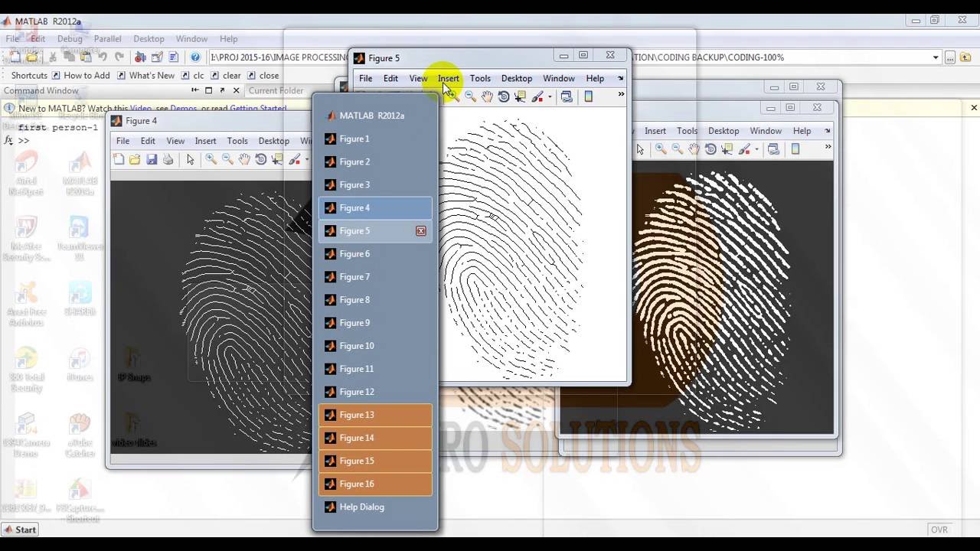Select Figure 13 highlighted entry
980x551 pixels.
point(375,415)
